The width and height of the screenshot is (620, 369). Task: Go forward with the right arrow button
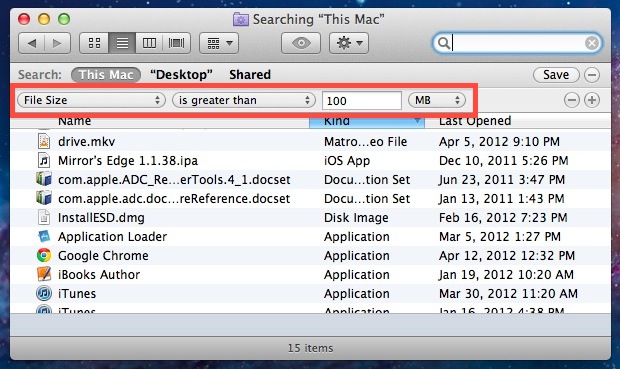58,43
